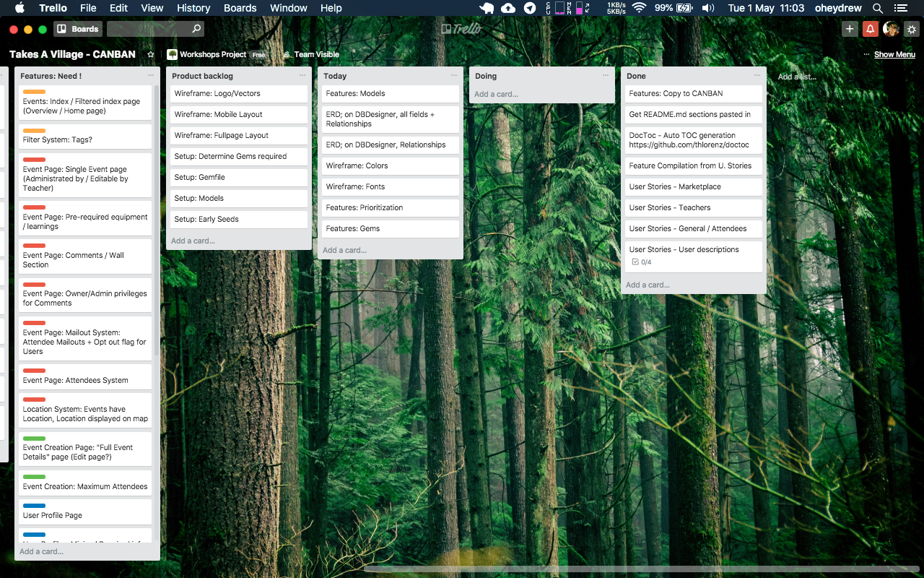
Task: Star the Takes A Village board
Action: [151, 54]
